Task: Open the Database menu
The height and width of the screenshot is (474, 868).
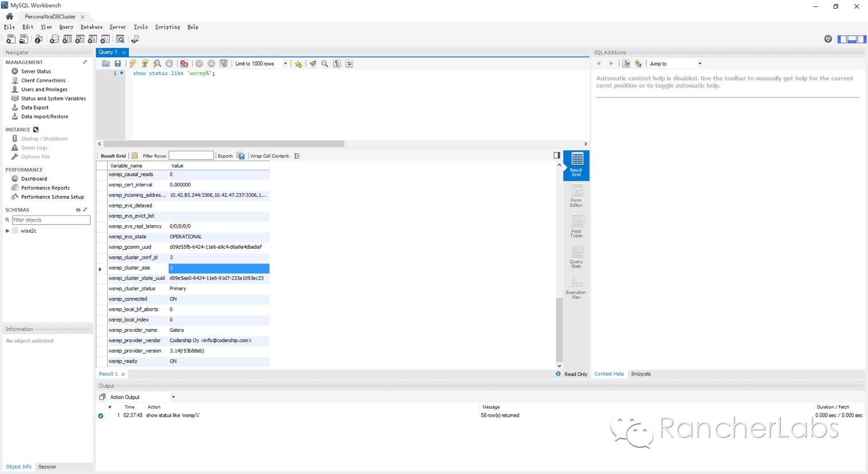Action: (91, 27)
